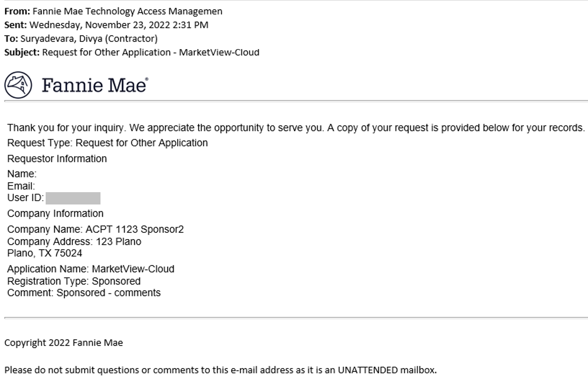Click Registration Type Sponsored line
Screen dimensions: 588x379
74,281
